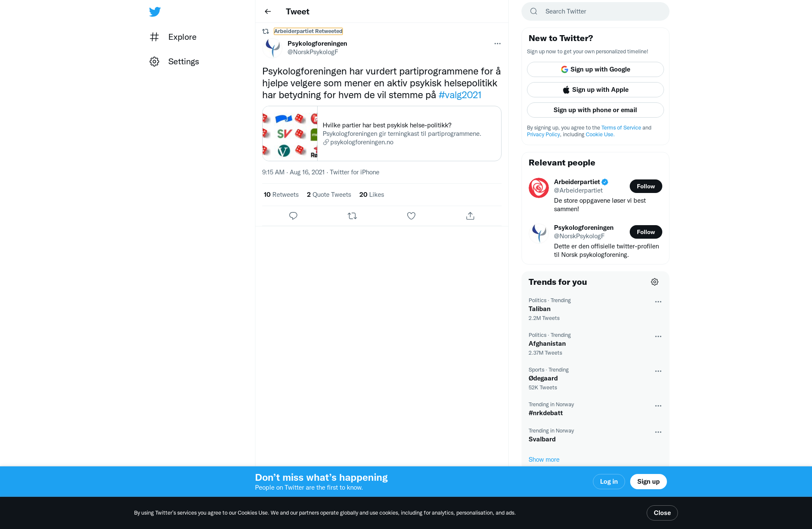
Task: Click the Twitter bird logo
Action: 155,11
